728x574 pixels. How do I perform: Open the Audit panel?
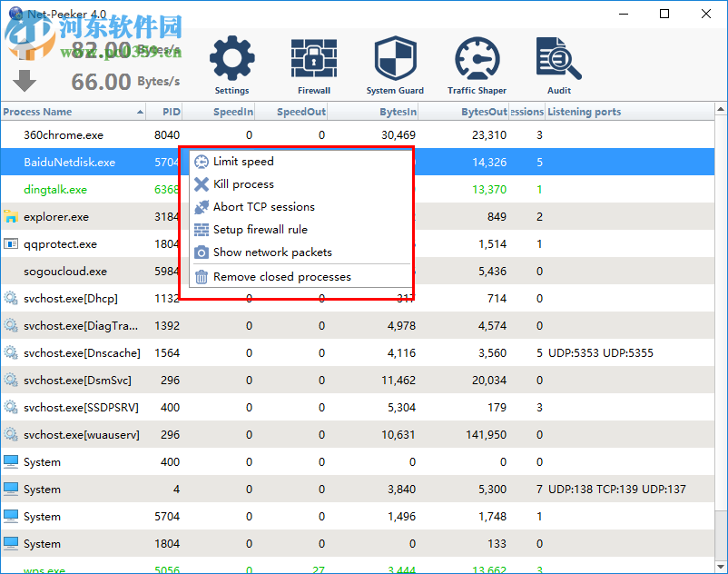tap(558, 64)
